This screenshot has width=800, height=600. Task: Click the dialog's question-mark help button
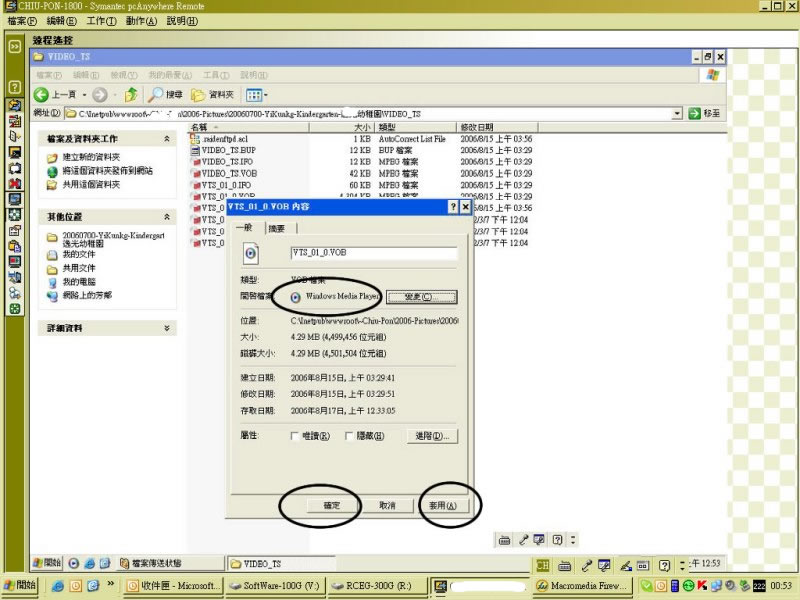[451, 206]
